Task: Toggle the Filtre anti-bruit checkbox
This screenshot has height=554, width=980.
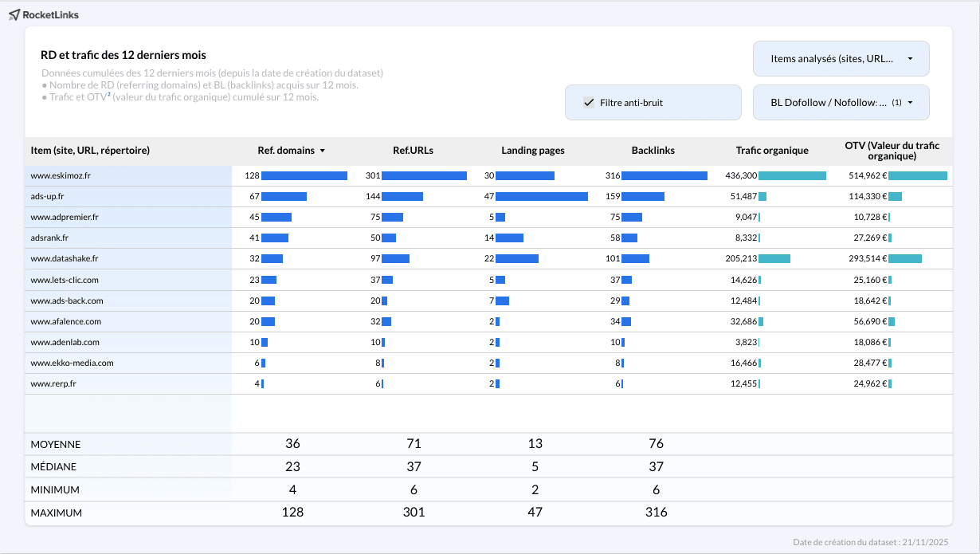Action: coord(589,102)
